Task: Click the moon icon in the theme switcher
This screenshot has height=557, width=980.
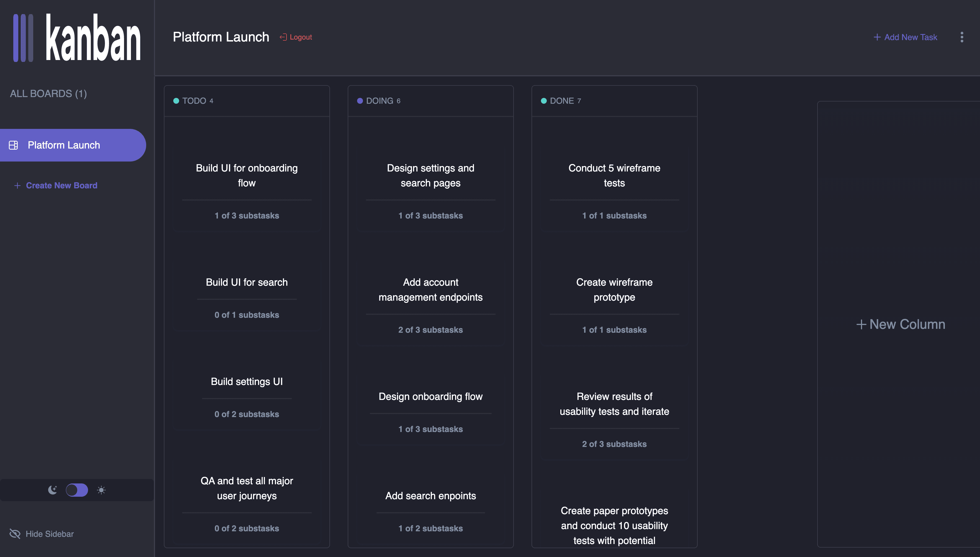Action: 52,490
